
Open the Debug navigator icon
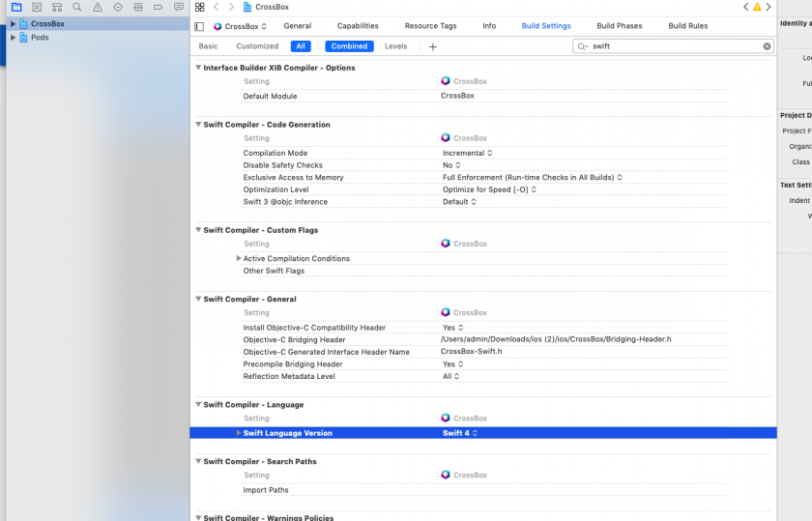[x=137, y=8]
